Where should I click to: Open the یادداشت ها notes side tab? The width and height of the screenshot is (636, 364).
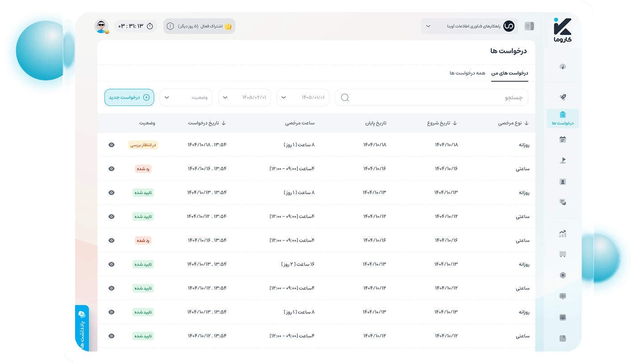click(82, 328)
